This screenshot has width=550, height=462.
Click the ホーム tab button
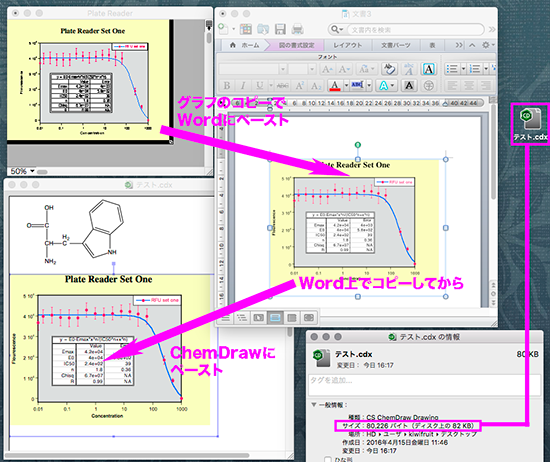click(x=244, y=45)
